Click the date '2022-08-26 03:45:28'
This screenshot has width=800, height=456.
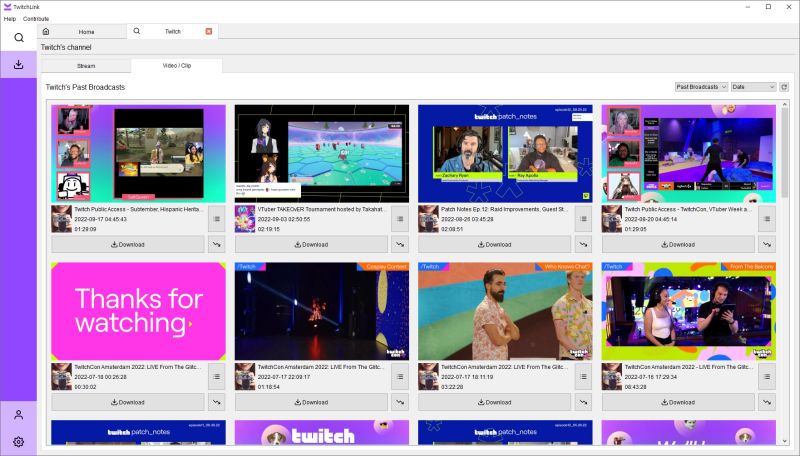tap(469, 219)
